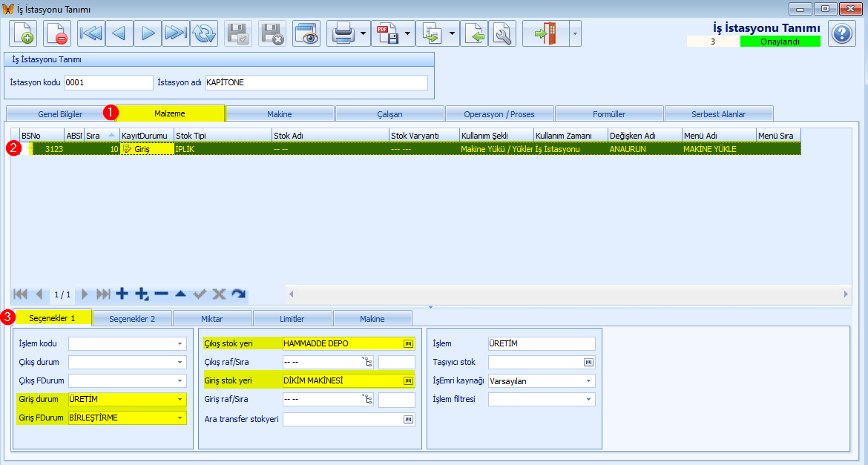Open Çıkış raf/Sıra tree picker

coord(367,362)
